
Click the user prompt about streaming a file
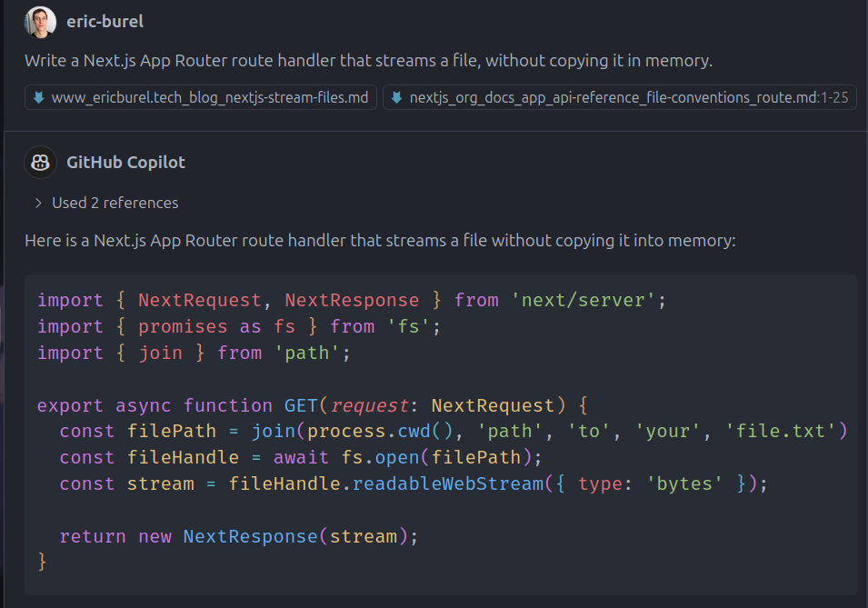point(368,60)
